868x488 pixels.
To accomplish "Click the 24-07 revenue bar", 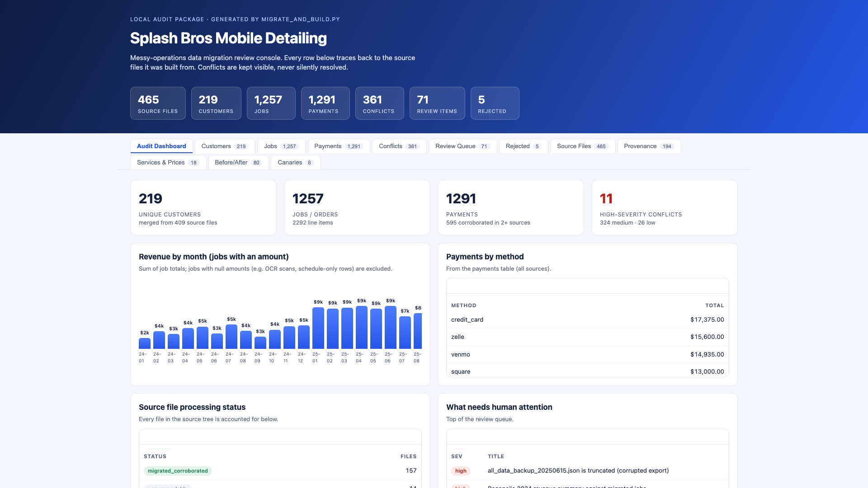I will (x=231, y=337).
